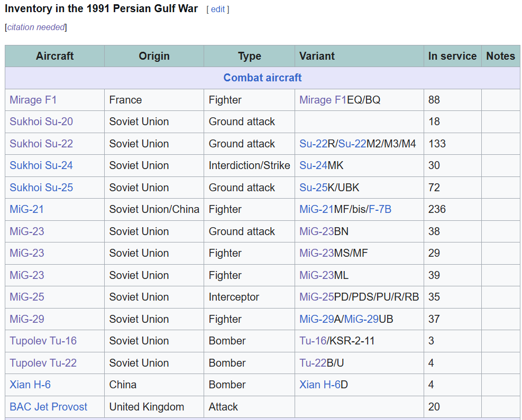Open Su-24 variant link before MK
This screenshot has height=420, width=522.
tap(313, 165)
